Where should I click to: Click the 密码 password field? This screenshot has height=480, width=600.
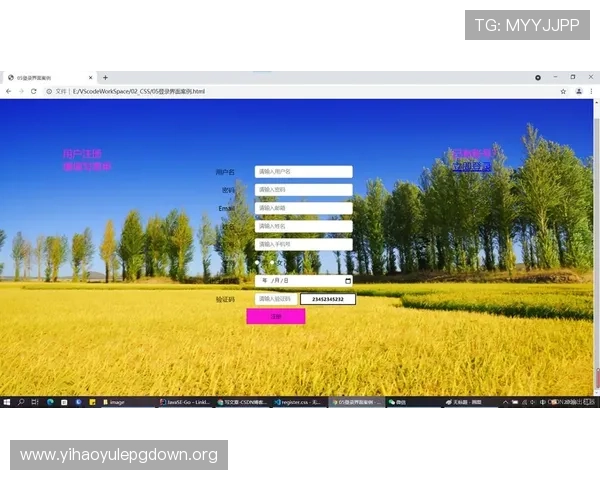303,190
